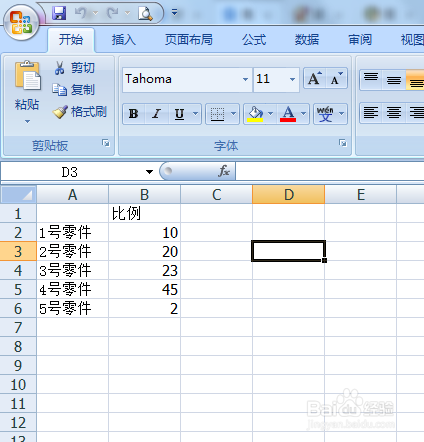Expand the borders dropdown arrow
The height and width of the screenshot is (442, 424).
[233, 114]
